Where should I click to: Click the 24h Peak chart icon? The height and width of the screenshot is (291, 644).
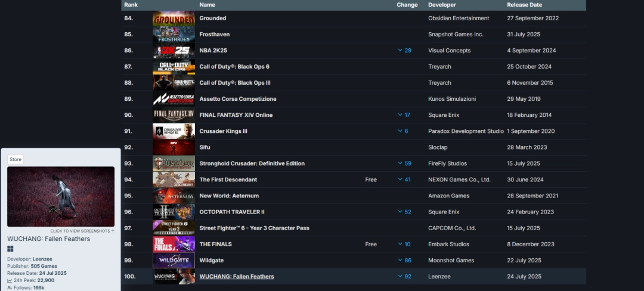coord(10,280)
